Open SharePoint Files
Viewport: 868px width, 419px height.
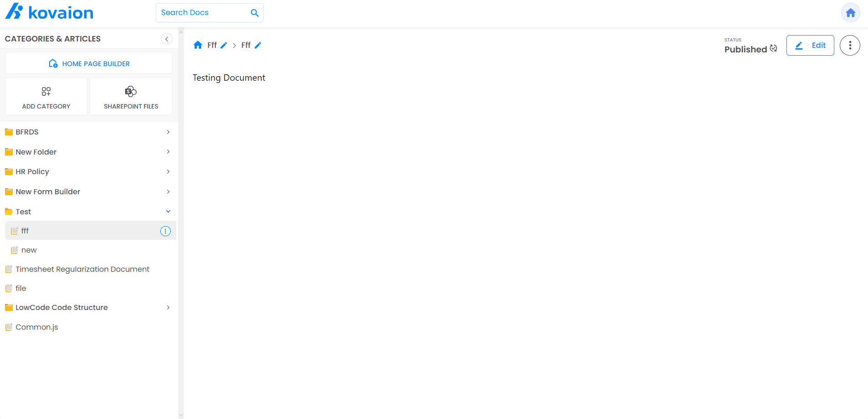(x=131, y=97)
